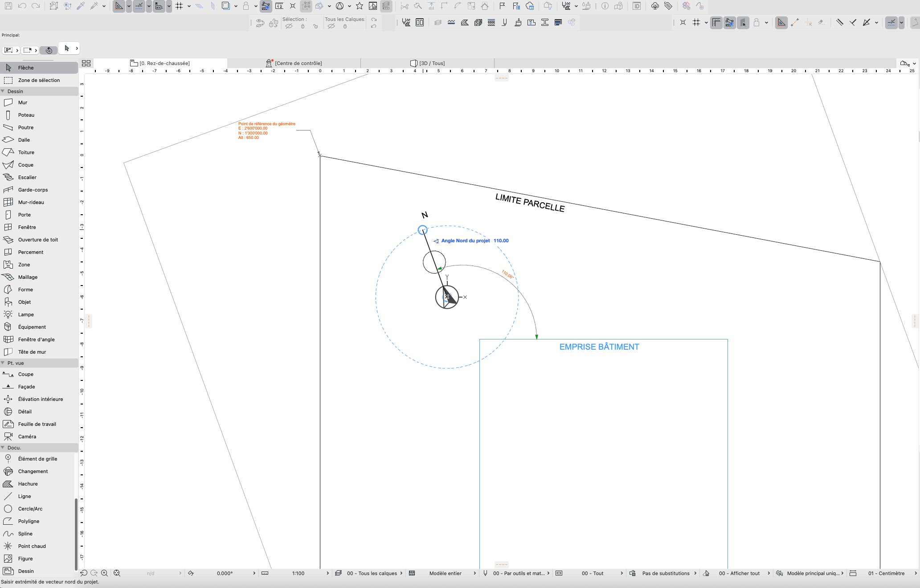The height and width of the screenshot is (588, 920).
Task: Switch to the 0. Rez-de-chaussée tab
Action: tap(160, 63)
